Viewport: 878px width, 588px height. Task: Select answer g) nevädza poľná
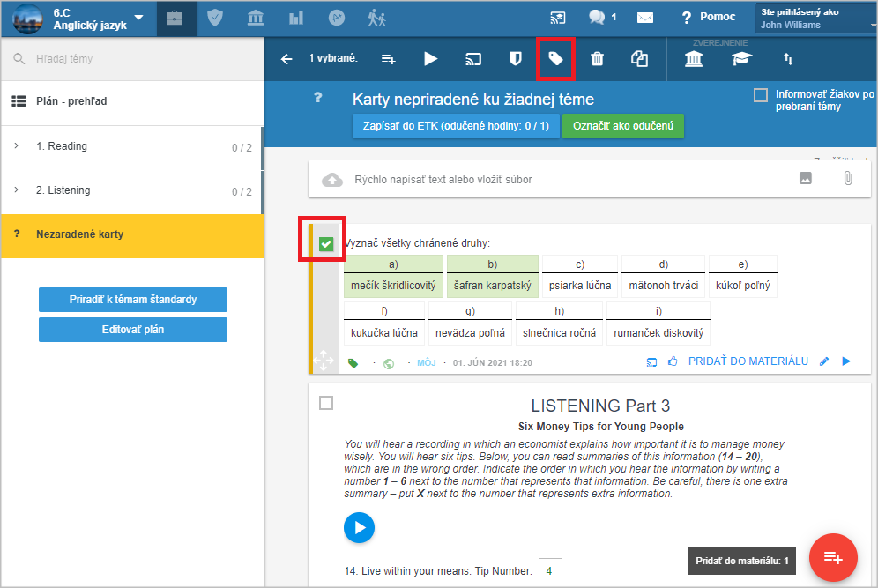[470, 324]
